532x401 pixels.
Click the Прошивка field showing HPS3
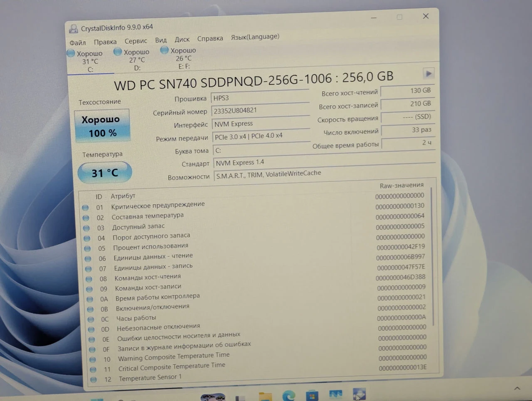(x=260, y=97)
